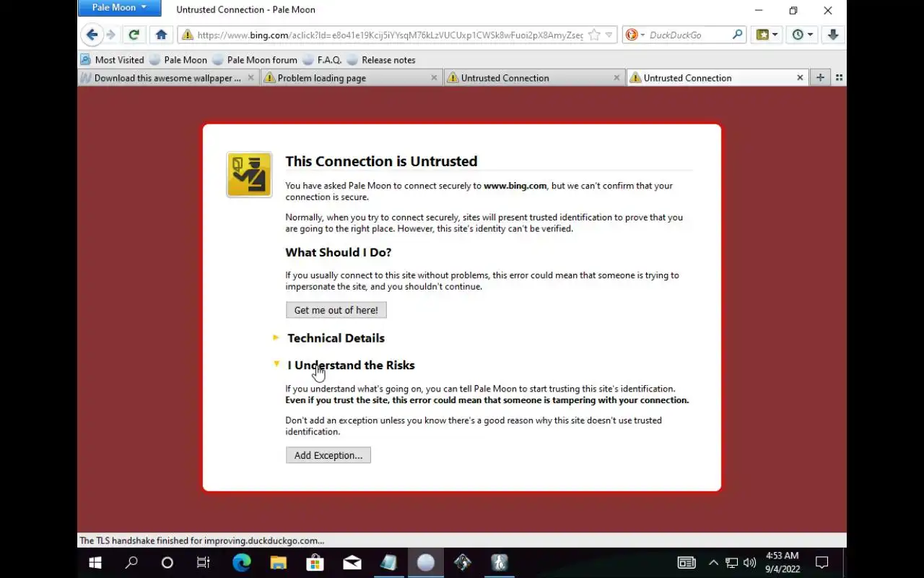This screenshot has width=924, height=578.
Task: Click the This Connection is Untrusted heading
Action: pyautogui.click(x=381, y=161)
